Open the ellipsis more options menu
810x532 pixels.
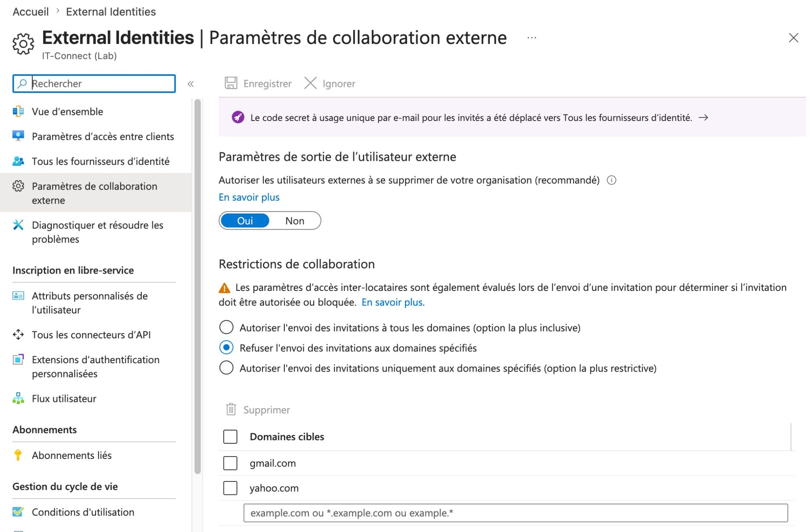point(532,38)
